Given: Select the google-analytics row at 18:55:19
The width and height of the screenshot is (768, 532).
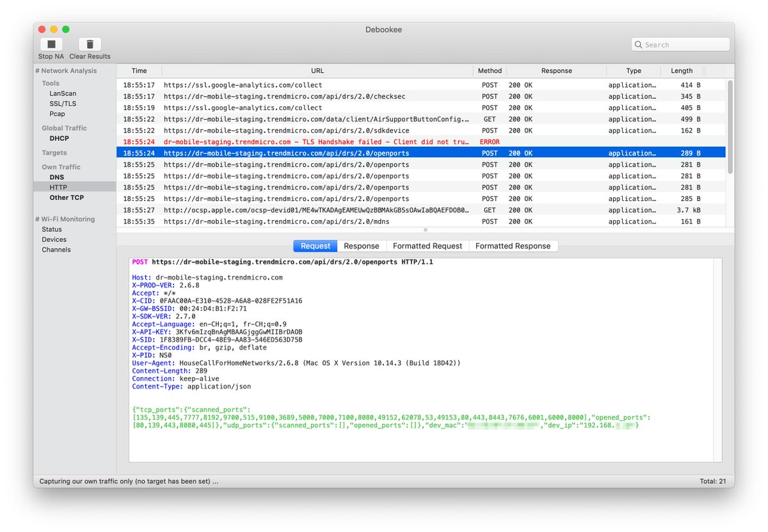Looking at the screenshot, I should tap(422, 108).
